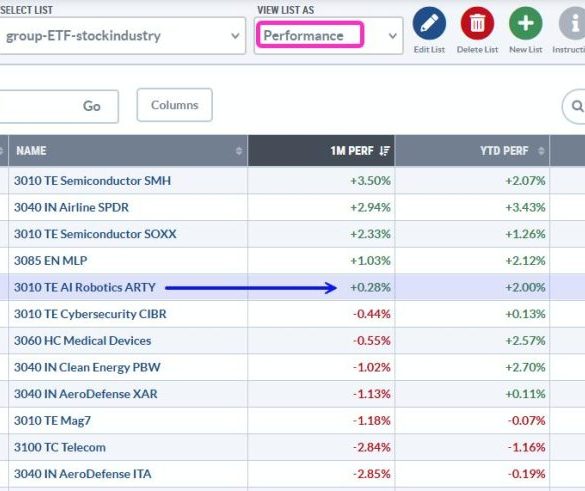Click the +0.13% YTD value for CIBR
Image resolution: width=585 pixels, height=491 pixels.
[525, 314]
